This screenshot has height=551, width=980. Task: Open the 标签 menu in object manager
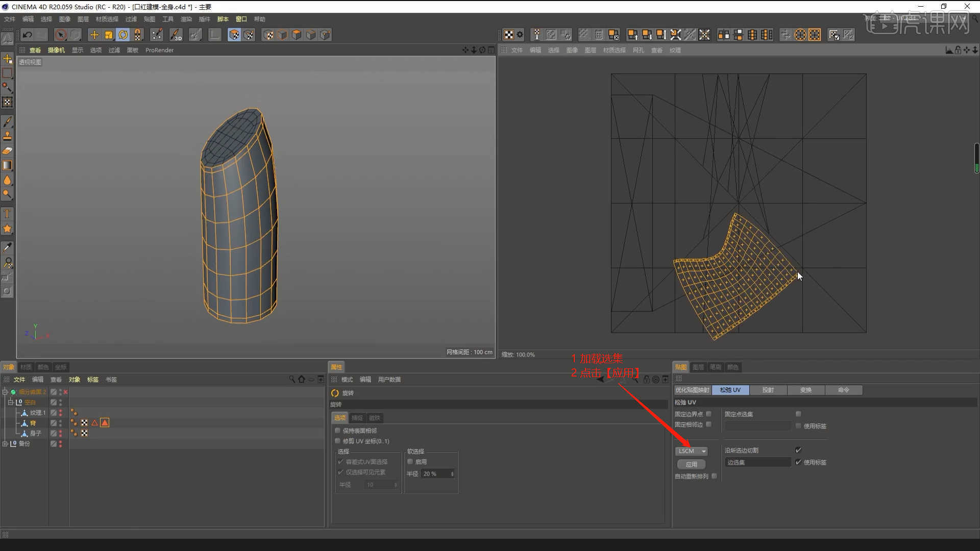pos(92,379)
